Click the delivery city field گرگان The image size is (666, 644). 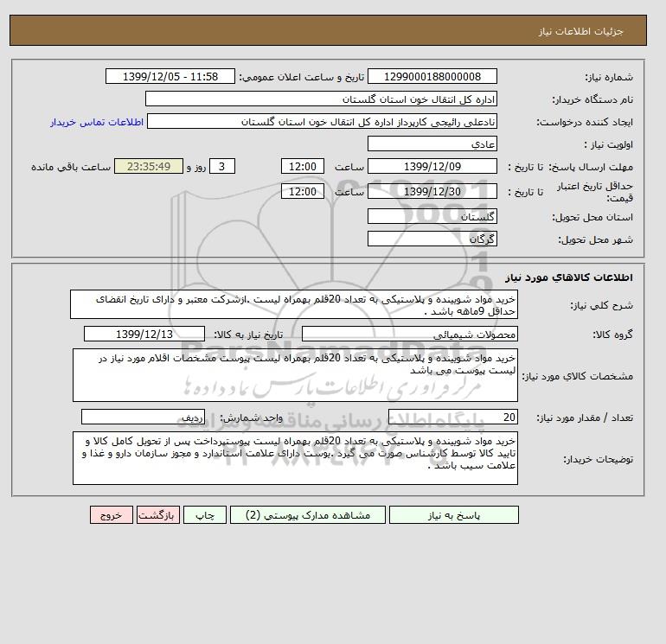pyautogui.click(x=432, y=239)
